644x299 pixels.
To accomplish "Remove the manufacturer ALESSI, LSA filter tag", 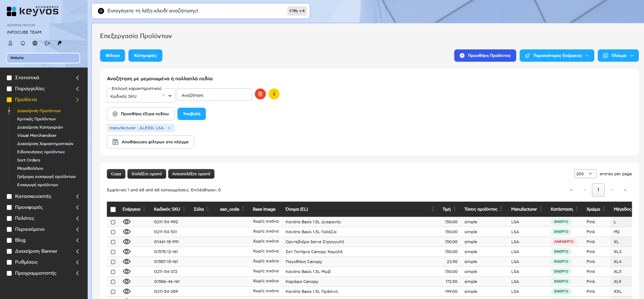I will [x=169, y=128].
